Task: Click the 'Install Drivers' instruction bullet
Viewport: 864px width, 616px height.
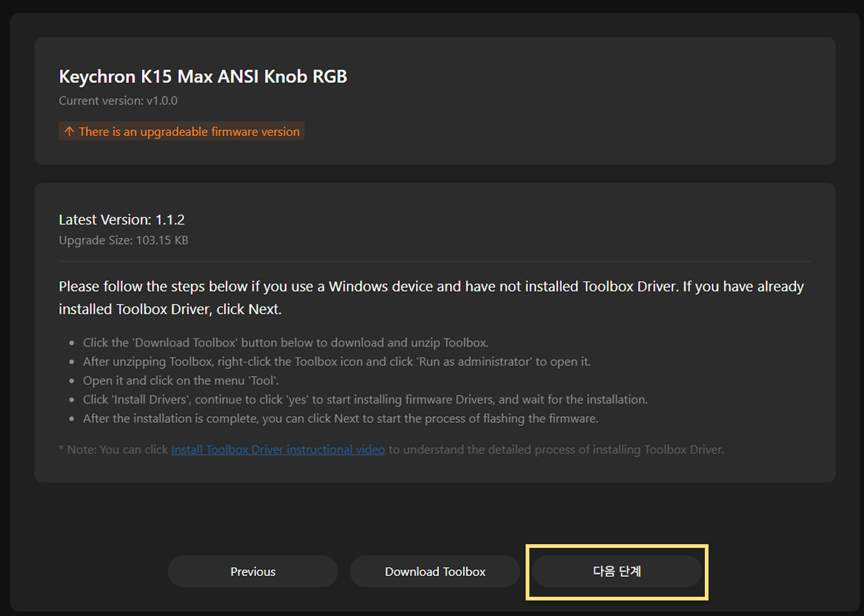Action: (365, 400)
